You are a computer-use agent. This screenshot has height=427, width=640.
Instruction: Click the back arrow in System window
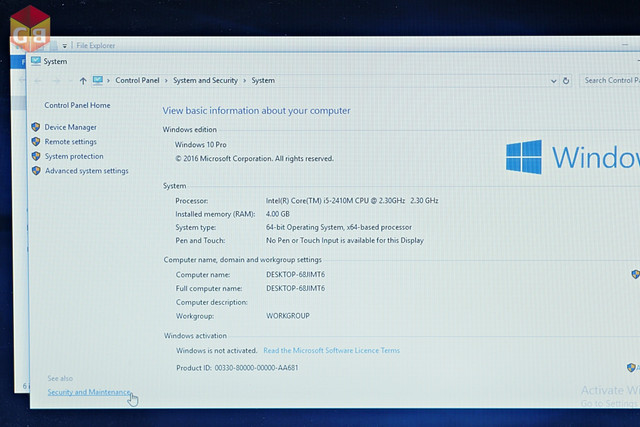coord(38,81)
